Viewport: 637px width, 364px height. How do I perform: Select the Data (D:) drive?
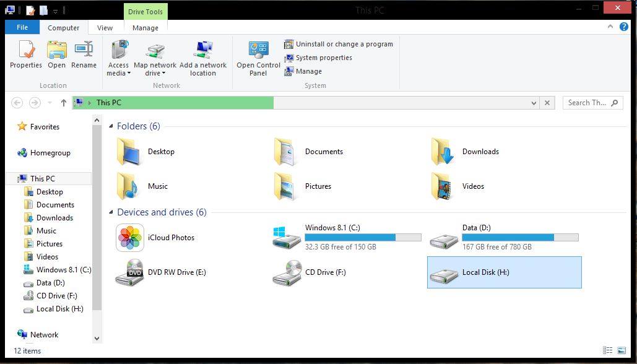[505, 237]
